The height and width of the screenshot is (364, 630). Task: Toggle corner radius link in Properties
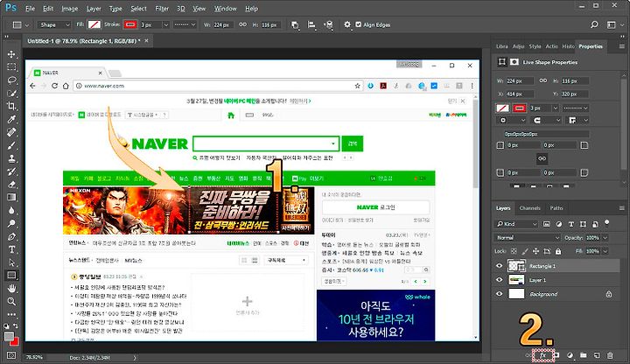pyautogui.click(x=542, y=158)
